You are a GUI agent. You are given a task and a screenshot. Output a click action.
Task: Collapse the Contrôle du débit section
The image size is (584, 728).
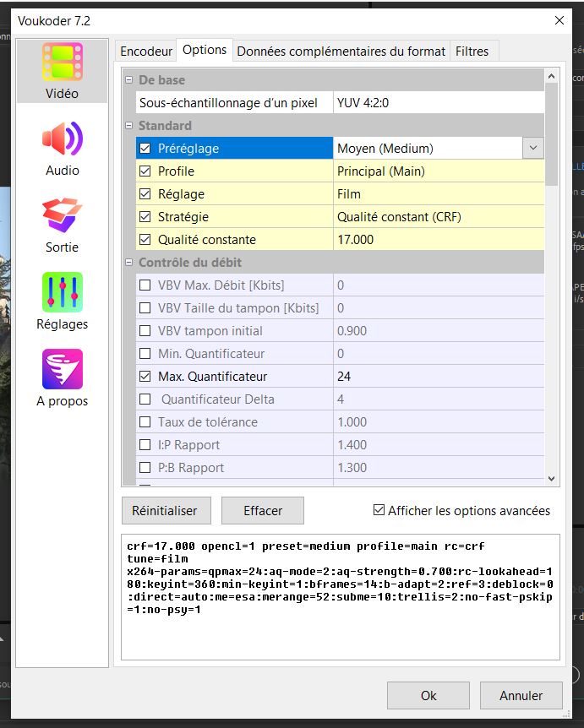(129, 263)
